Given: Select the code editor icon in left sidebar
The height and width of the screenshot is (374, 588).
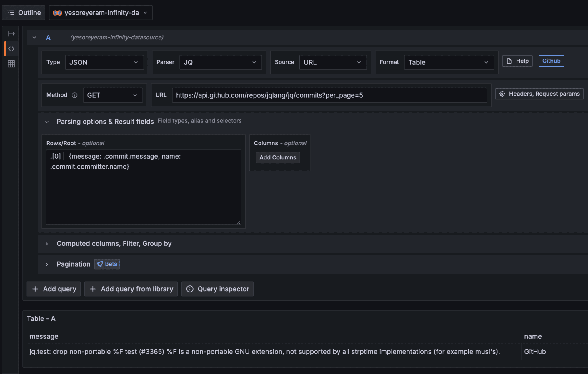Looking at the screenshot, I should (11, 49).
